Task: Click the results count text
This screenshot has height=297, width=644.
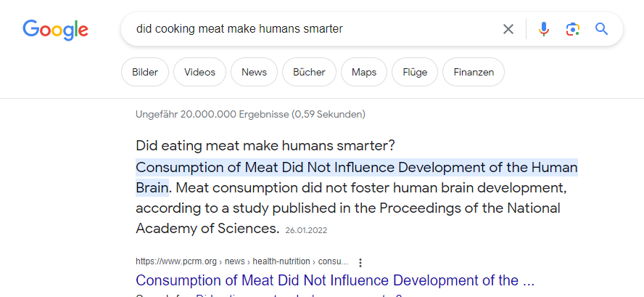Action: (x=250, y=114)
